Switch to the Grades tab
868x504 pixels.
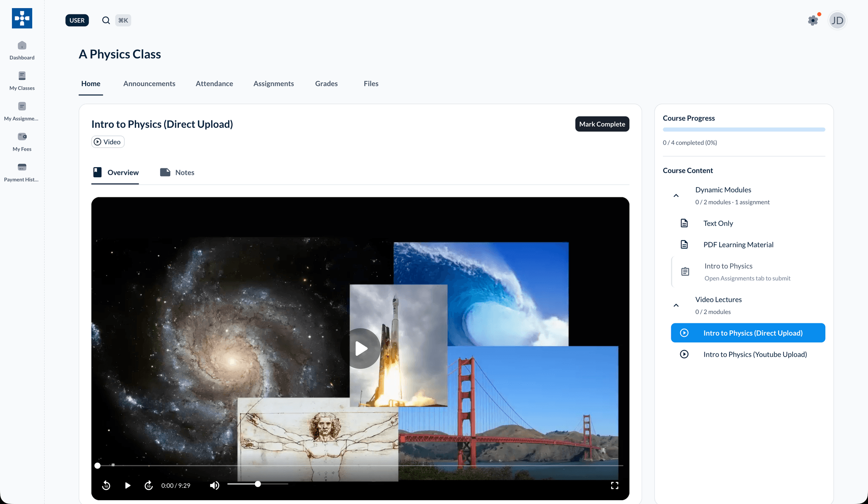tap(326, 84)
